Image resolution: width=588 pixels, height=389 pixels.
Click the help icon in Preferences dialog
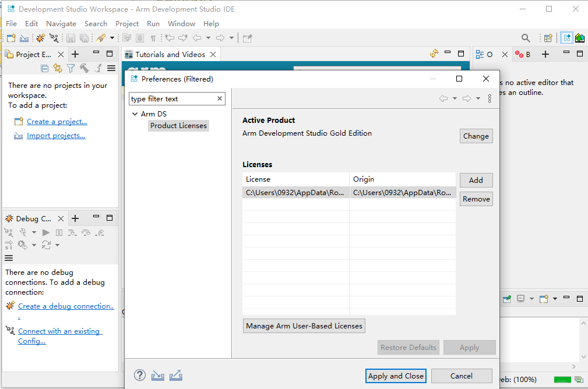tap(140, 376)
